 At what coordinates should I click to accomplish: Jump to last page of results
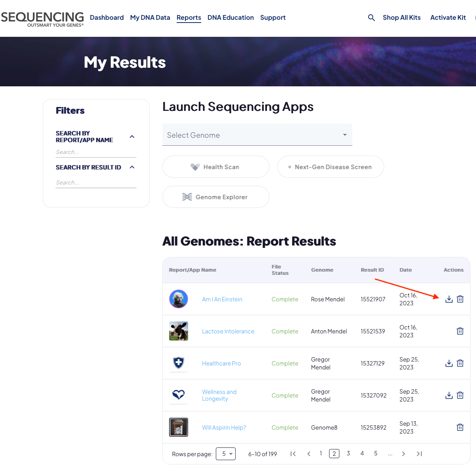[419, 454]
